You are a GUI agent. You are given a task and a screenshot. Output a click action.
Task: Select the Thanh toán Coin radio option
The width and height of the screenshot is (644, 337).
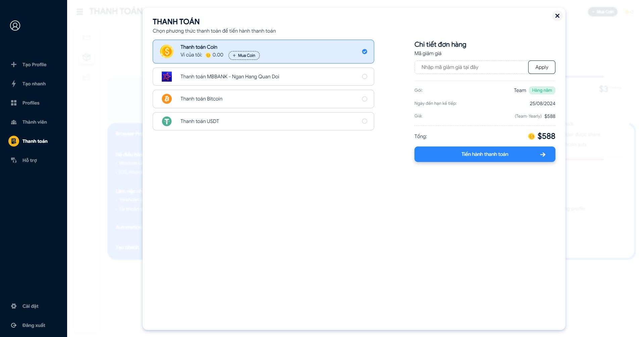[364, 52]
